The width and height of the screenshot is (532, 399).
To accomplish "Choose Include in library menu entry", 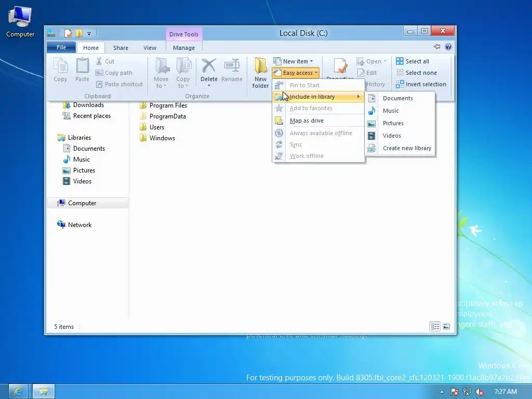I will click(x=318, y=97).
